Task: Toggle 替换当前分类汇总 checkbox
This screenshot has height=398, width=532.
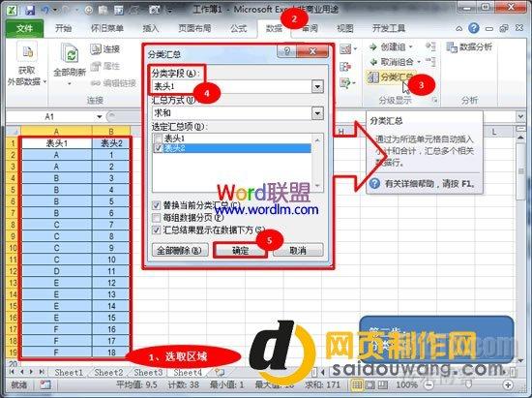Action: 156,205
